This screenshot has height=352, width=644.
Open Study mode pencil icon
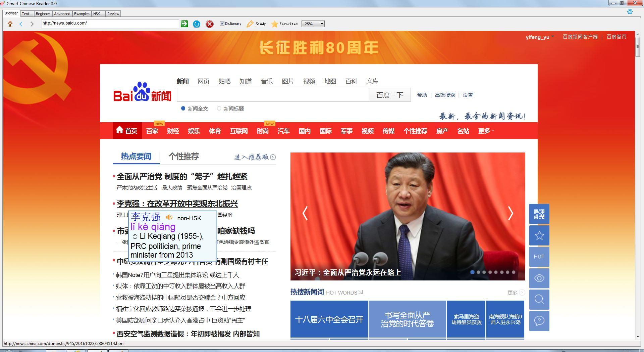250,24
